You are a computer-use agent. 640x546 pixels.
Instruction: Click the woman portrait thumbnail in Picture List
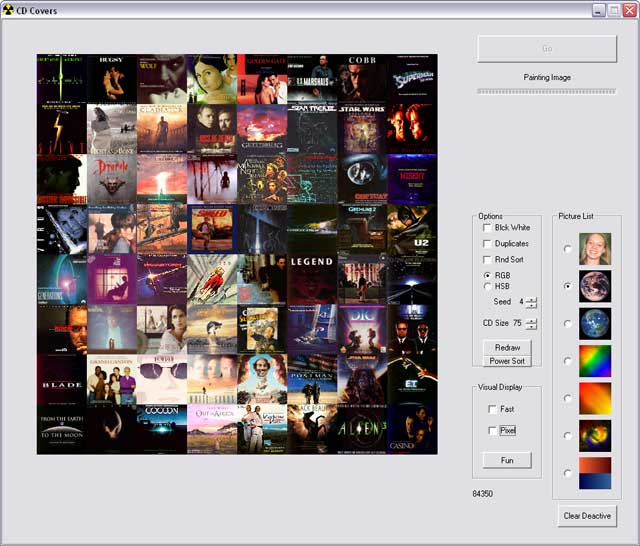point(595,249)
